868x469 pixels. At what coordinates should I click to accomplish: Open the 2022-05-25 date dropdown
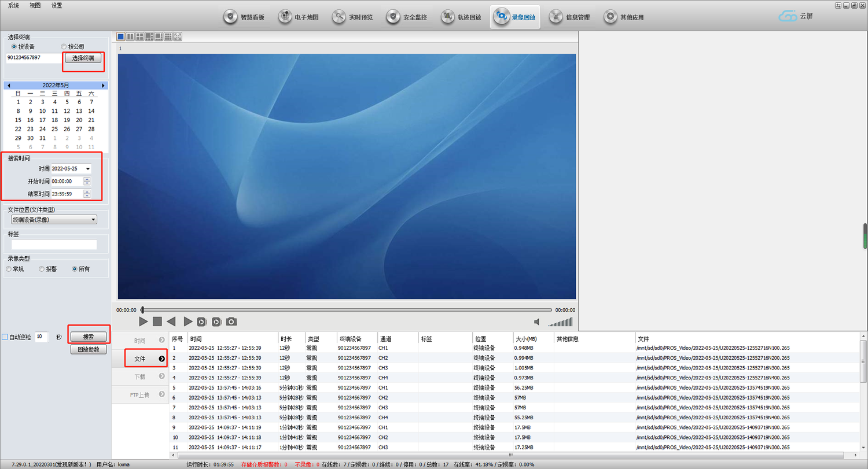88,169
